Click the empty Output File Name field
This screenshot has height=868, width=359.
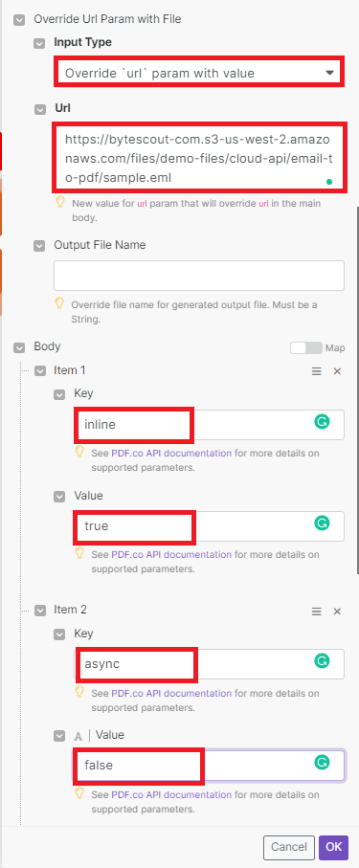(x=199, y=275)
